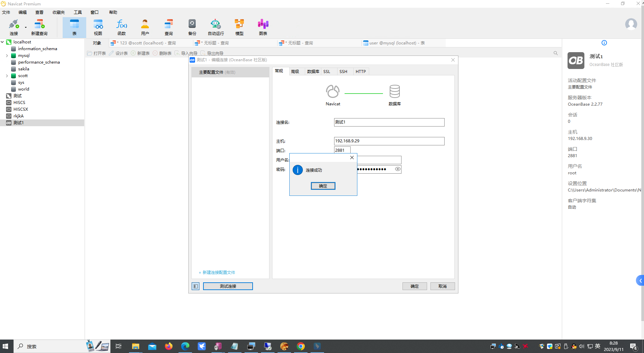
Task: Expand the mysql database node
Action: click(x=7, y=56)
